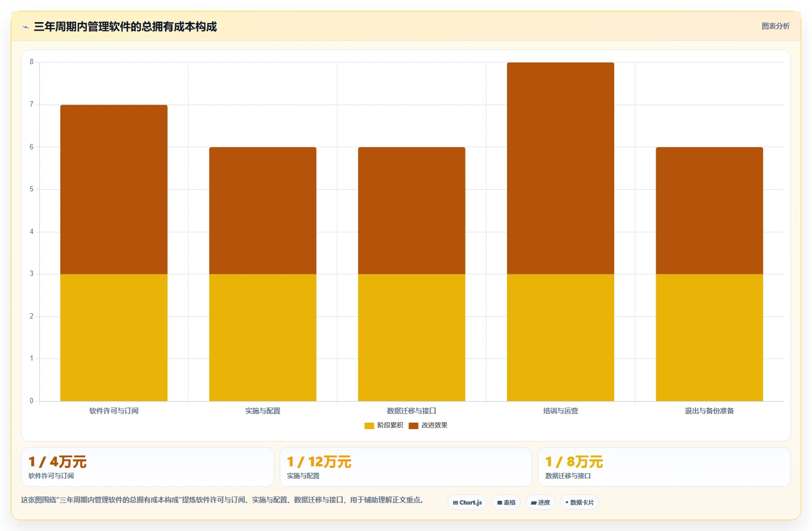Click the title 三年周期内管理软件的总拥有成本构成
The height and width of the screenshot is (531, 812).
(x=125, y=26)
